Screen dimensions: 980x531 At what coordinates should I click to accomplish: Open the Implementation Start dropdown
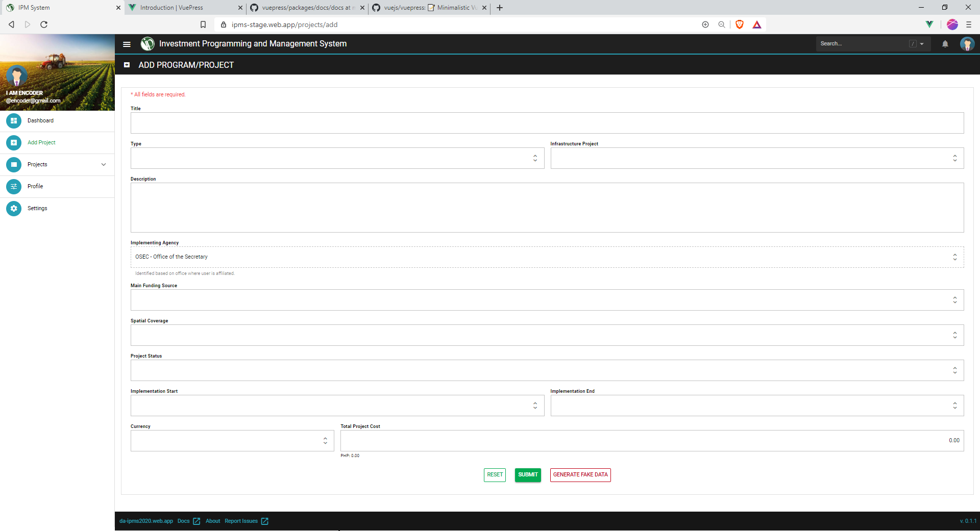[x=337, y=406]
